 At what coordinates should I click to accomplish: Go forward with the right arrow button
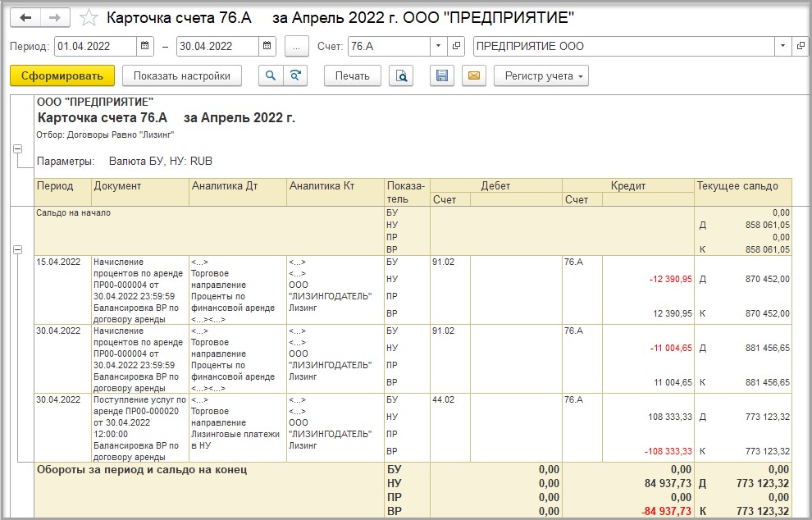[55, 18]
